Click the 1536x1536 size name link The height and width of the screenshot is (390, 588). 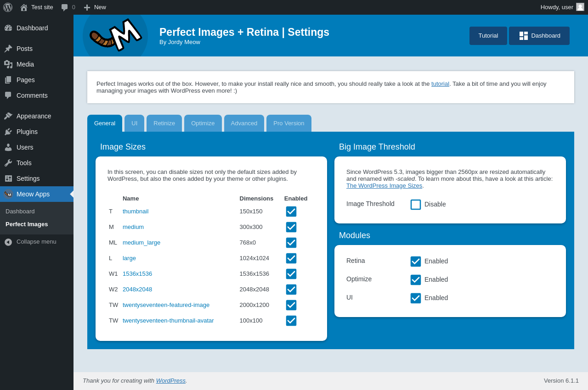(137, 274)
